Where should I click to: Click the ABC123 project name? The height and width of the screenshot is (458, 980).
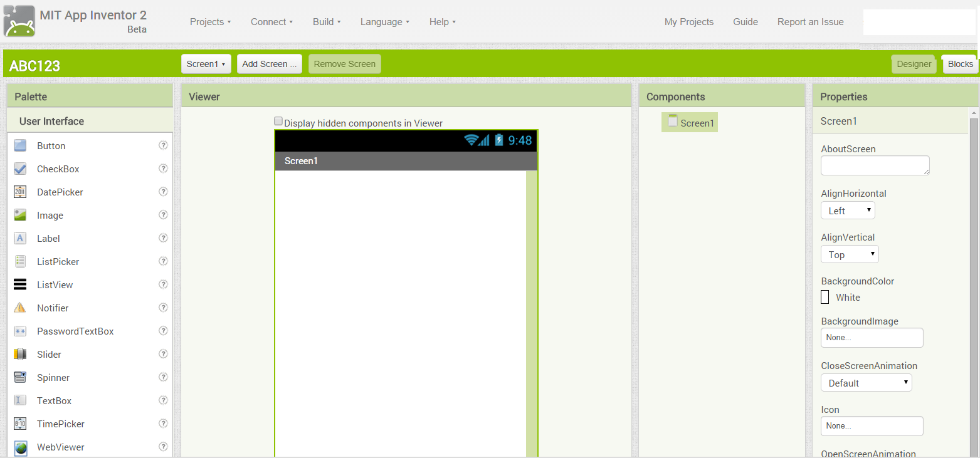34,66
